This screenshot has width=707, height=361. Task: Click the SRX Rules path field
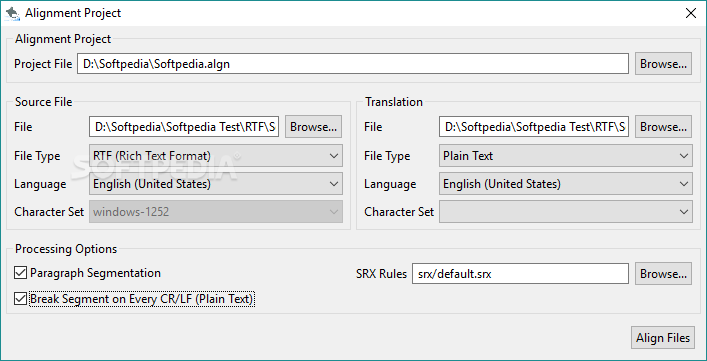point(520,274)
